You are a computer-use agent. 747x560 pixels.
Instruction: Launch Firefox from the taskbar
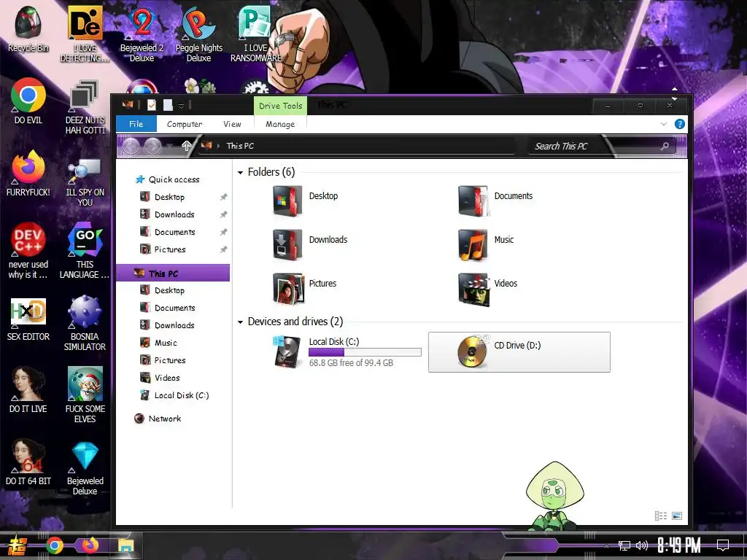[90, 545]
